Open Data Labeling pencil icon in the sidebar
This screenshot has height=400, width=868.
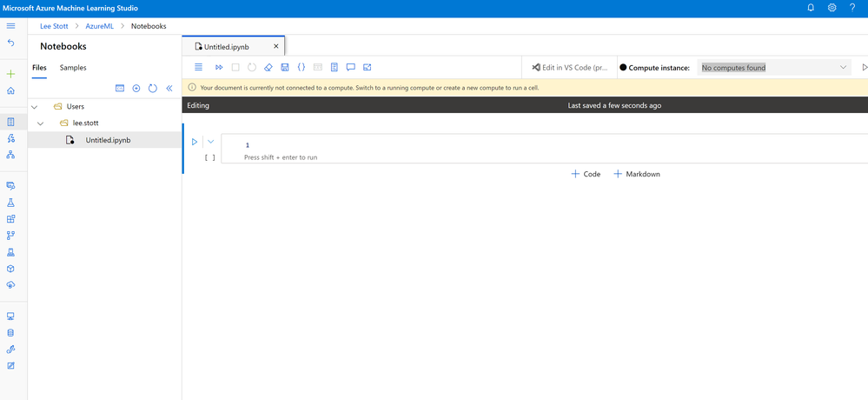point(10,365)
